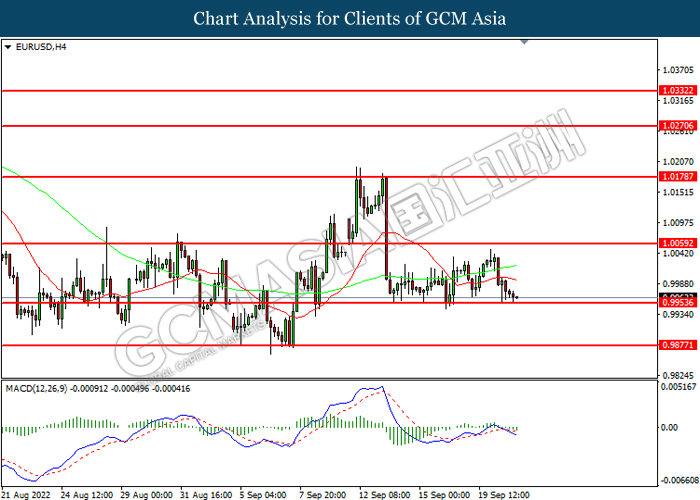
Task: Click the -0.006608 MACD scale value
Action: coord(679,480)
